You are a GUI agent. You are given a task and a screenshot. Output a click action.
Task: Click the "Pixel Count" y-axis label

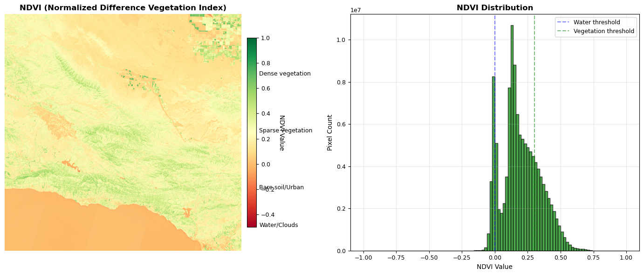[330, 132]
